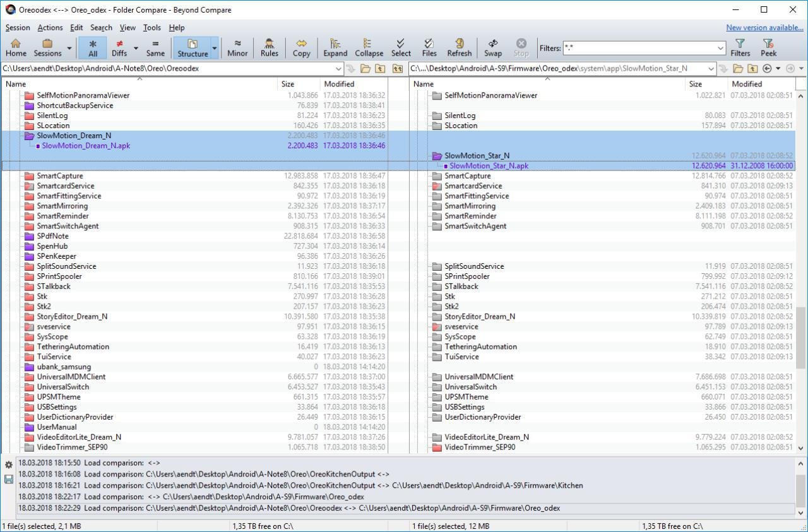Select ubank_samsung folder on the left
The image size is (808, 532).
(x=64, y=367)
